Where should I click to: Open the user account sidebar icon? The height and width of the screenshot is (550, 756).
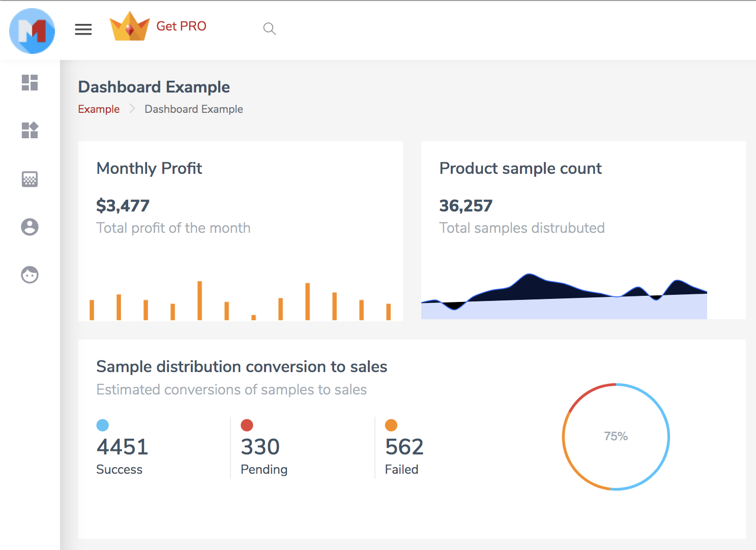point(30,227)
